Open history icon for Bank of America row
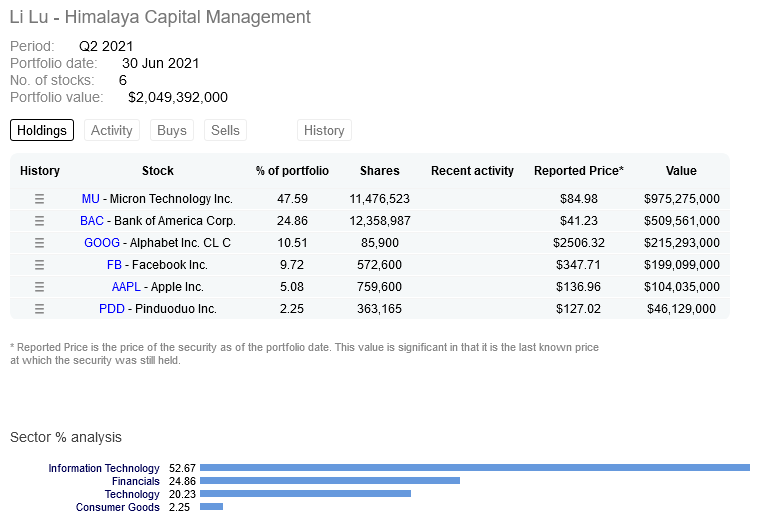 pyautogui.click(x=39, y=221)
